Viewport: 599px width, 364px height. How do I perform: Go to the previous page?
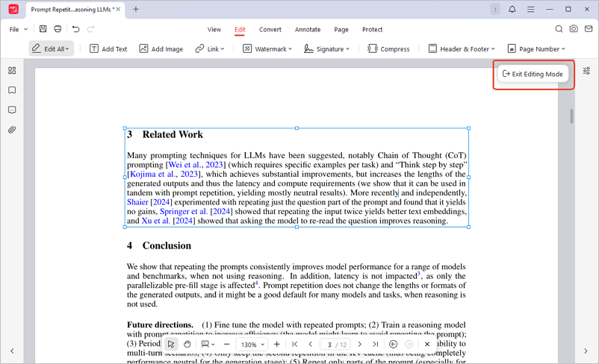tap(311, 344)
